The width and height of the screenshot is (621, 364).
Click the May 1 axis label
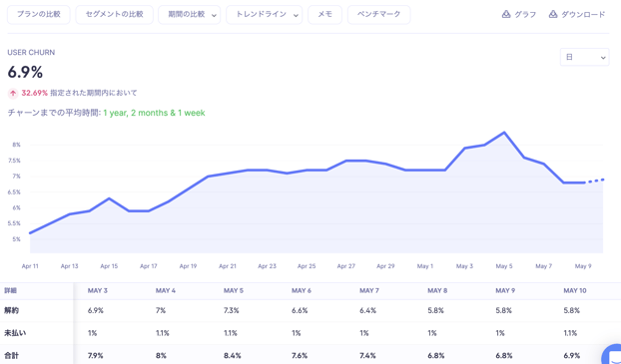[425, 266]
